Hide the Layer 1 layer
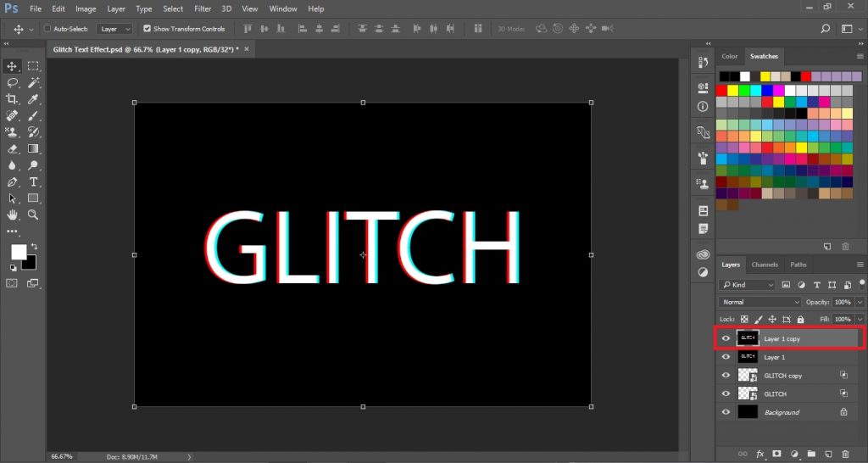The width and height of the screenshot is (868, 463). [x=726, y=357]
